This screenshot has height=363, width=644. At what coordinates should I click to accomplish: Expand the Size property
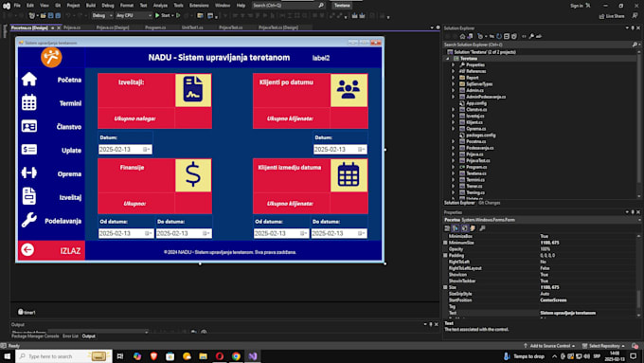pyautogui.click(x=445, y=287)
